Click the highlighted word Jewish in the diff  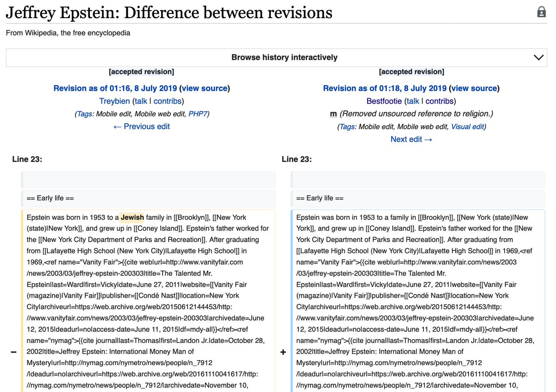132,217
